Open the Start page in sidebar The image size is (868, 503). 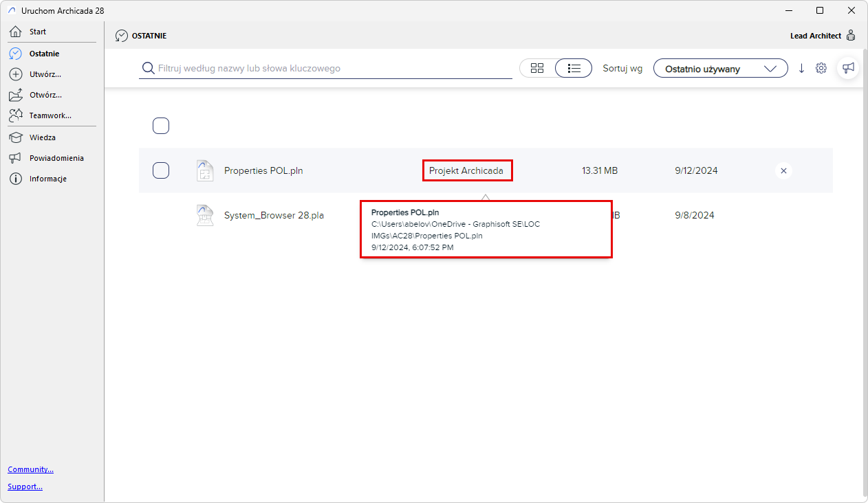click(x=38, y=32)
